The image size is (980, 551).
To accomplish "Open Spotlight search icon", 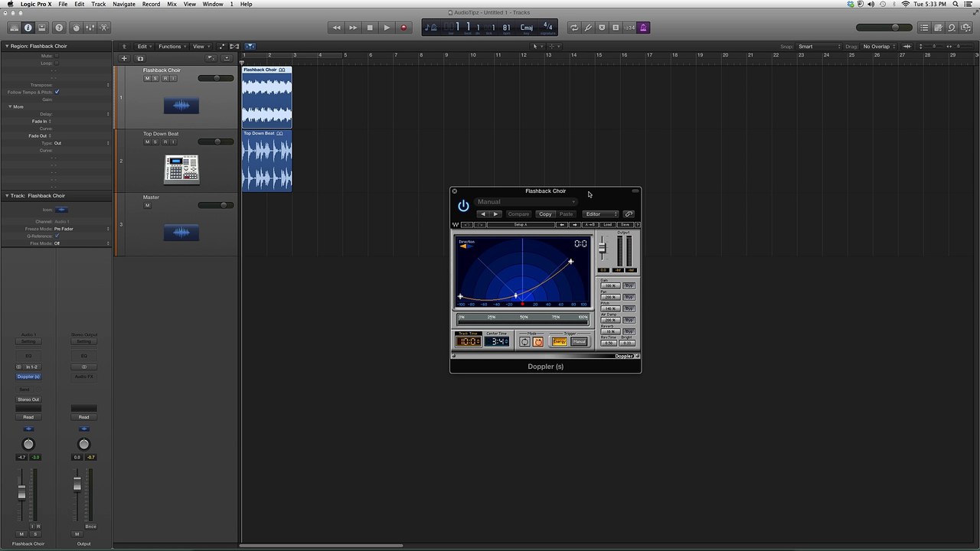I will point(957,4).
